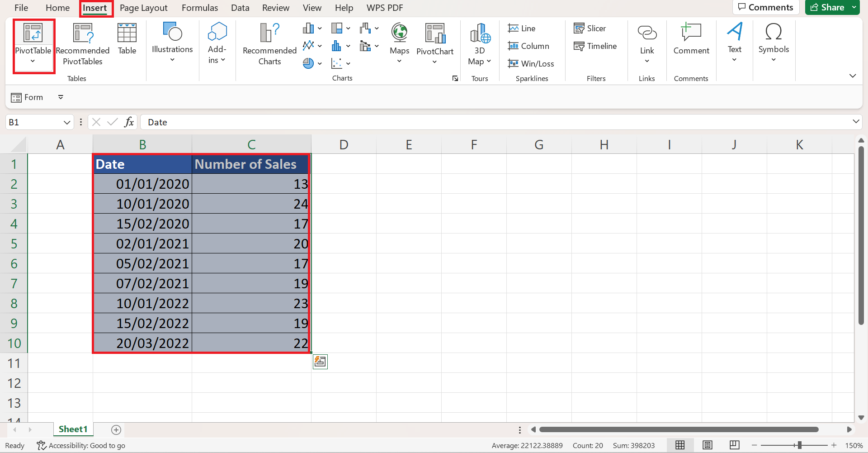Switch to the Formulas tab
This screenshot has height=453, width=868.
pos(200,8)
